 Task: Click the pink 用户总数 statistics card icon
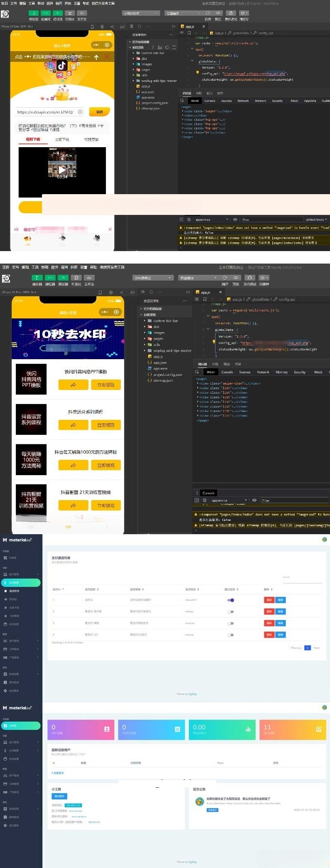pos(107,729)
